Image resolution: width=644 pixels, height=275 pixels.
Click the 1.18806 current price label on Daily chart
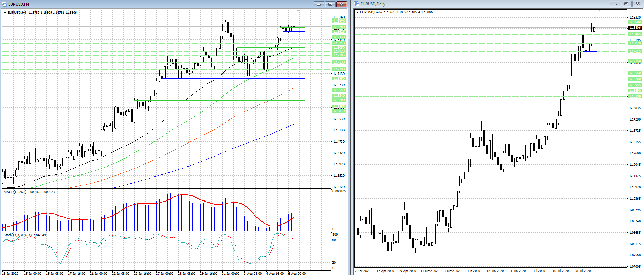point(635,28)
